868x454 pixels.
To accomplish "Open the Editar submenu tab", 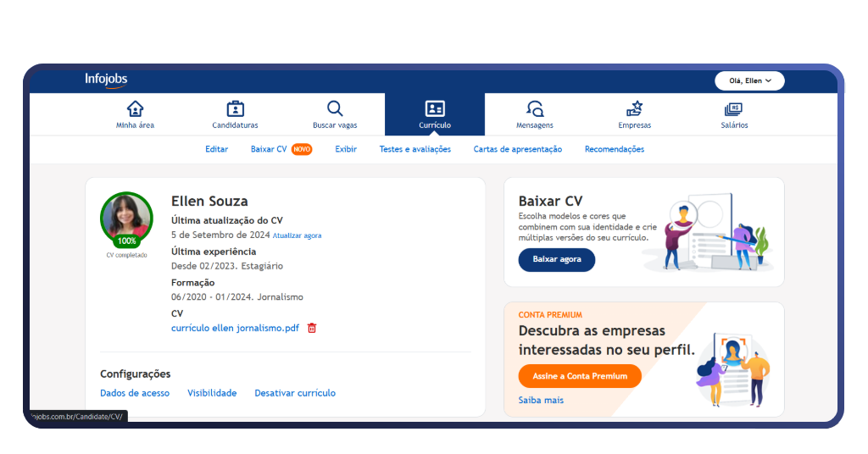I will [x=216, y=149].
